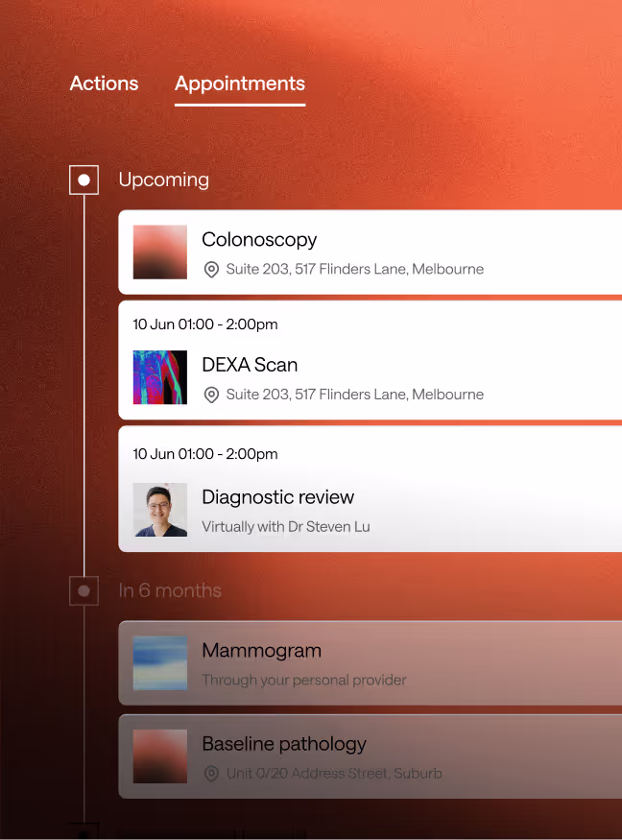Click the 'Upcoming' section heading
This screenshot has height=840, width=622.
(163, 180)
